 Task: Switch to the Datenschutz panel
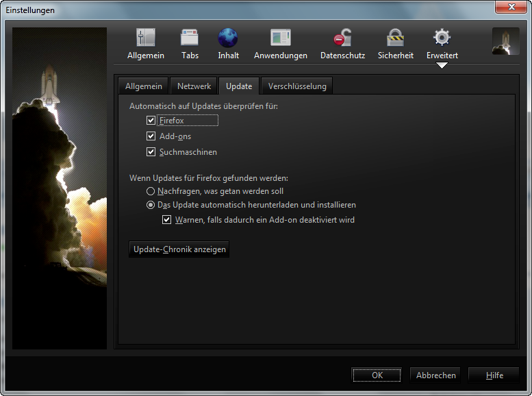342,44
